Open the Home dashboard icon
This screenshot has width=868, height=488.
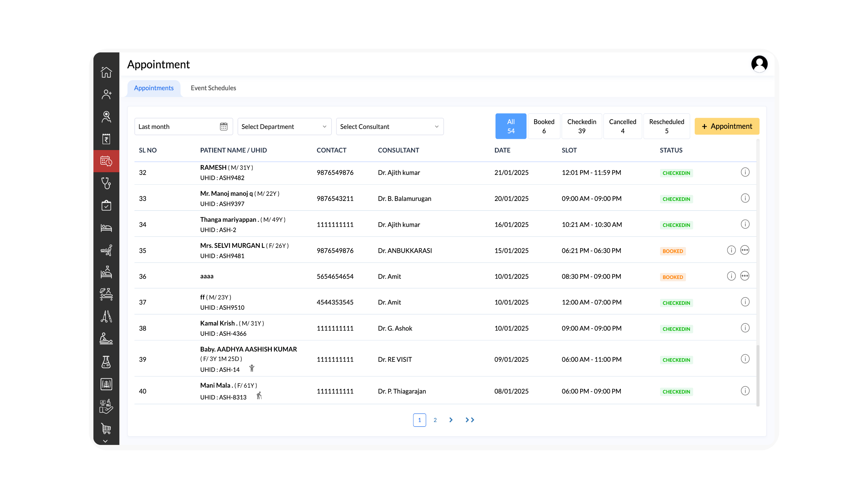coord(106,72)
